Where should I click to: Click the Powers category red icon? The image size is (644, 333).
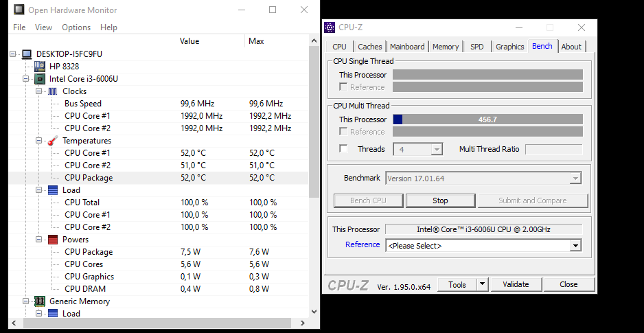pos(52,240)
